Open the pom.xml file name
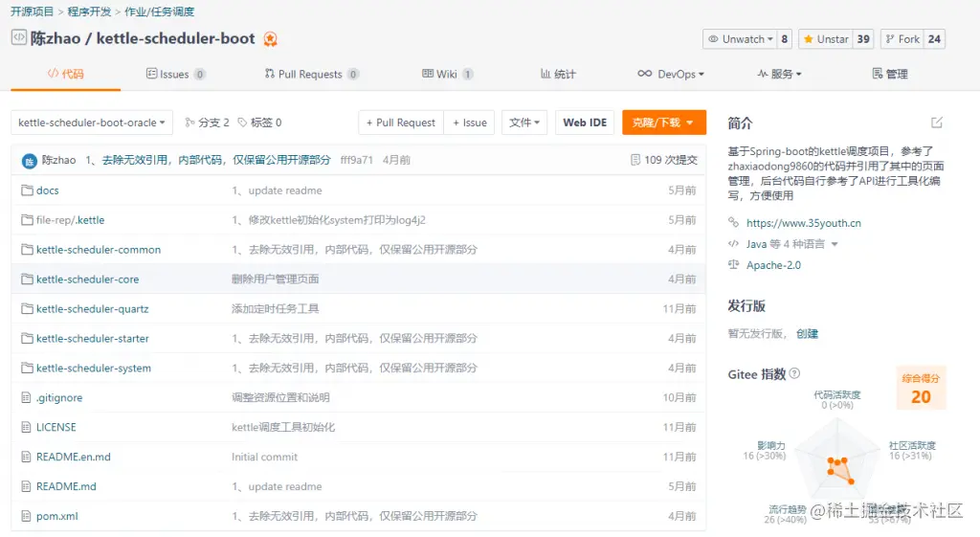The height and width of the screenshot is (537, 980). 56,516
